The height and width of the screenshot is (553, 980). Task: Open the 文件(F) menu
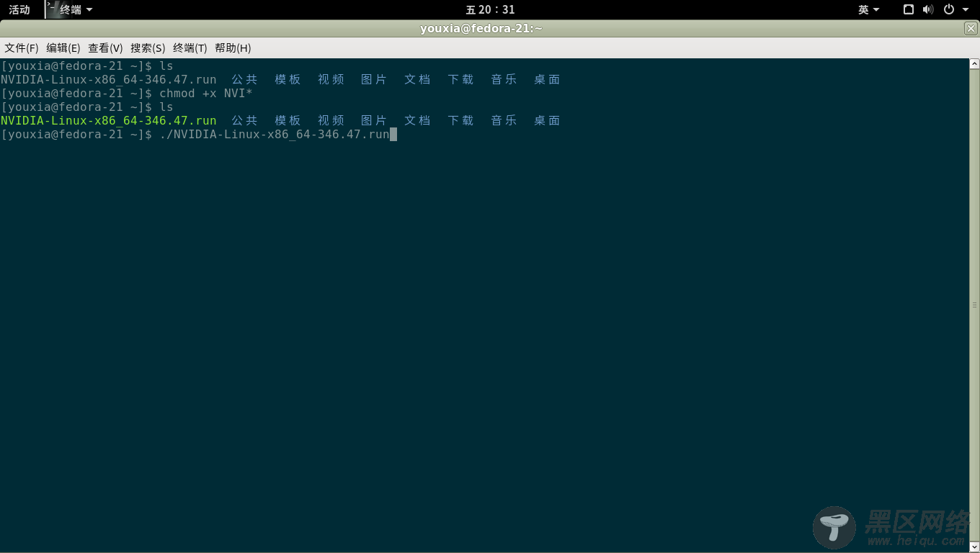tap(22, 48)
